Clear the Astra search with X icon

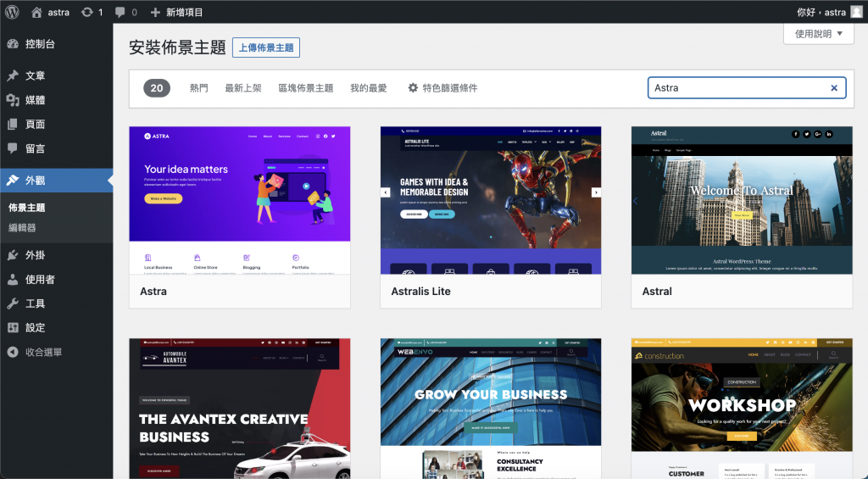click(x=834, y=87)
